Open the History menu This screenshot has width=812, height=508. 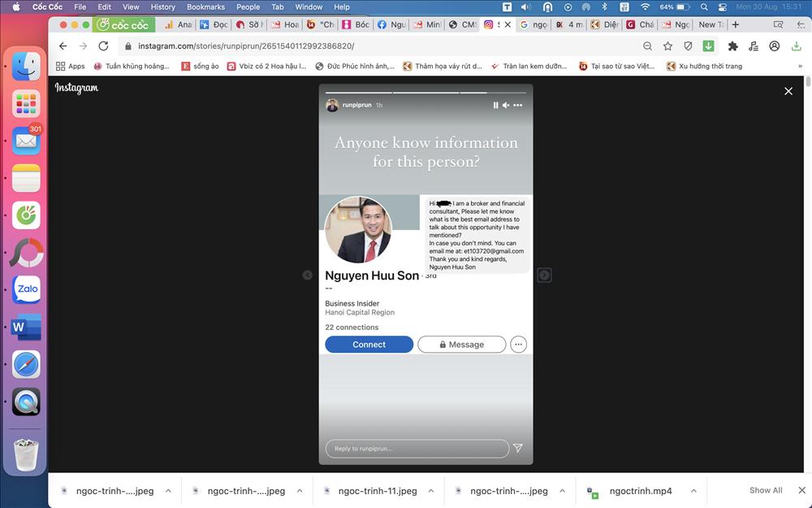coord(162,7)
